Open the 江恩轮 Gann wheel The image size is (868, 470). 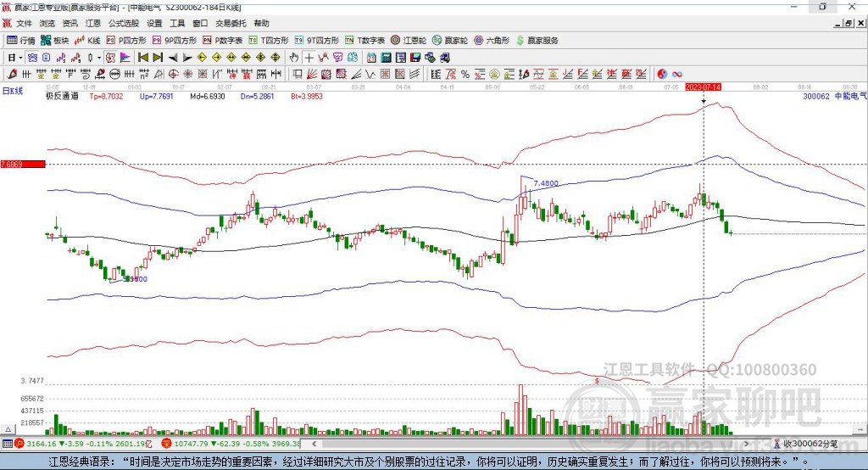[x=409, y=41]
